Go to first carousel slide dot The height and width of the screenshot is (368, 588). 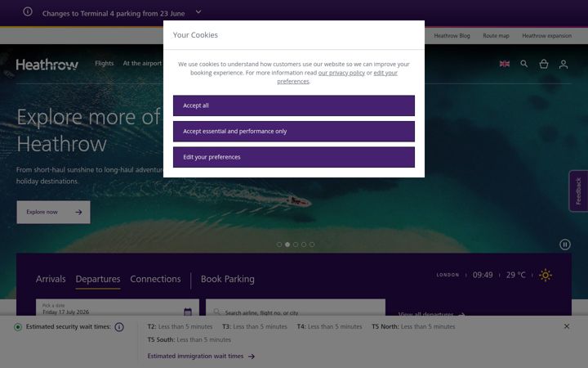[279, 245]
